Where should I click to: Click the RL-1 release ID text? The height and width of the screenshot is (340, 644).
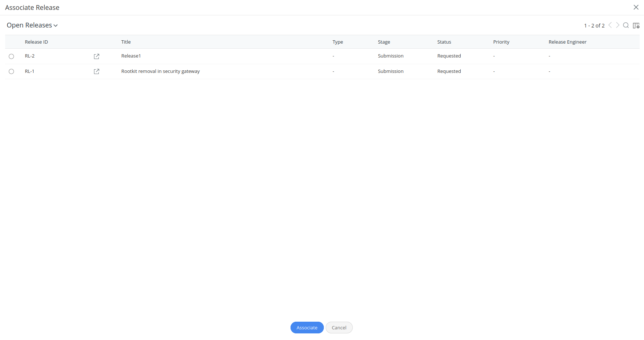30,71
